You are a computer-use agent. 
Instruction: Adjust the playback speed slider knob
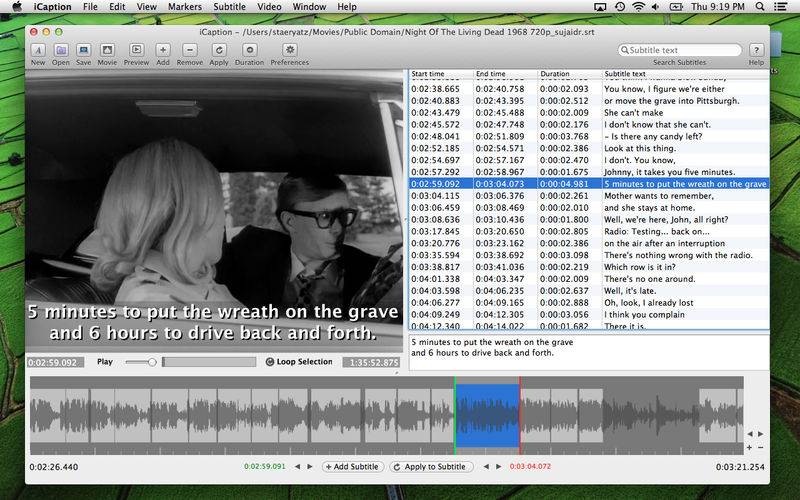(x=152, y=362)
